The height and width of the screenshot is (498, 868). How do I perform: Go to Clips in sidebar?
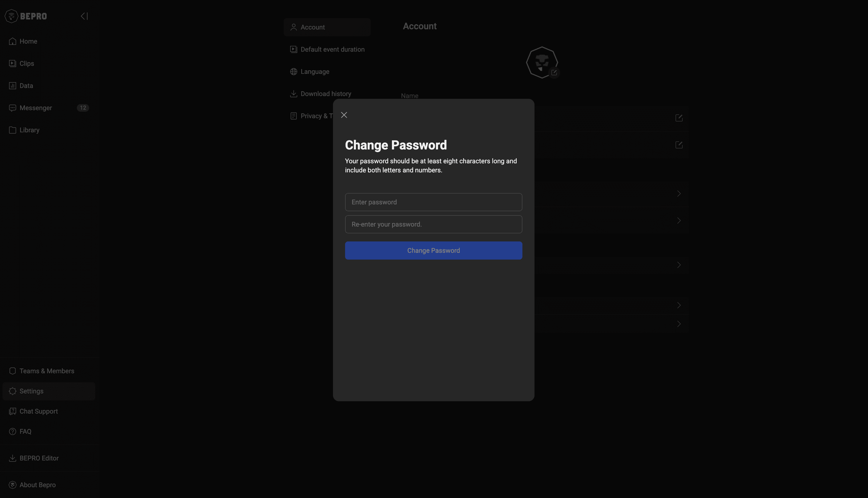point(27,64)
